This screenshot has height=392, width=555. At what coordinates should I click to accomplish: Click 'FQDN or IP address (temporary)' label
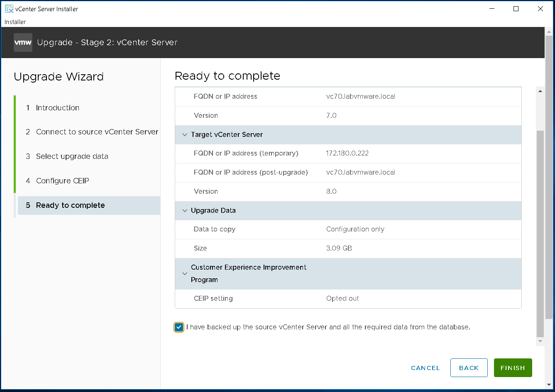coord(246,153)
